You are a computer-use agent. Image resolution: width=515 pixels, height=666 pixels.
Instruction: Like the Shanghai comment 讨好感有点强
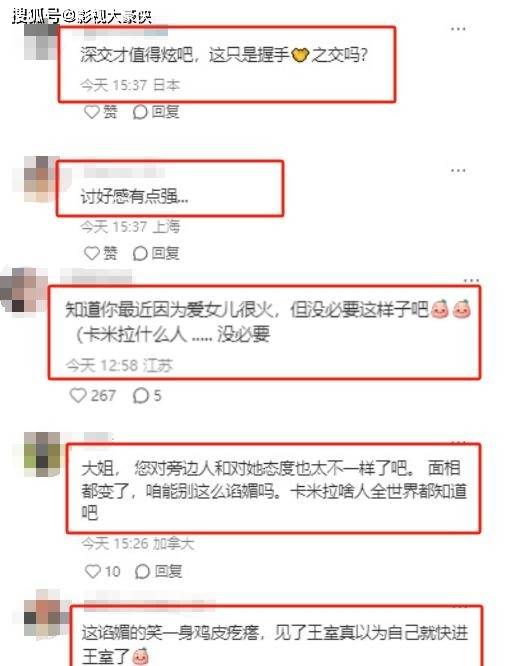[x=101, y=254]
